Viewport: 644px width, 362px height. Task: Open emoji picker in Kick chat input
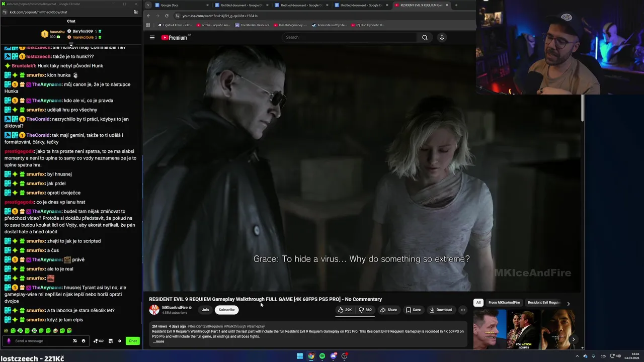(84, 341)
